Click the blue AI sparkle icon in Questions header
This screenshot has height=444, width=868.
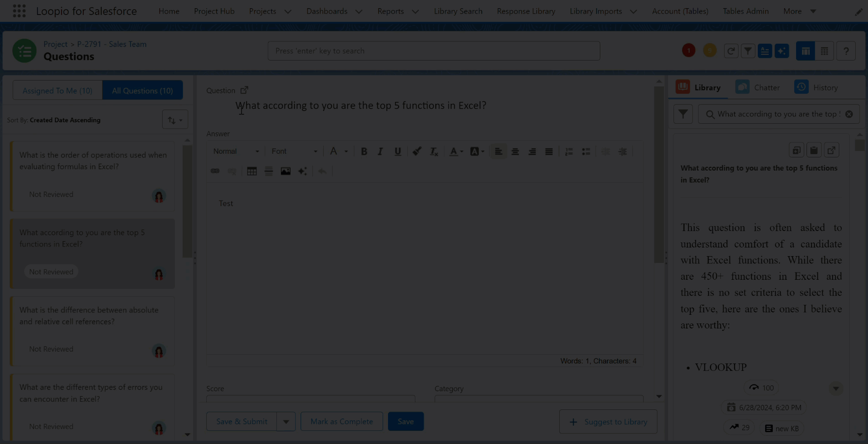tap(782, 51)
